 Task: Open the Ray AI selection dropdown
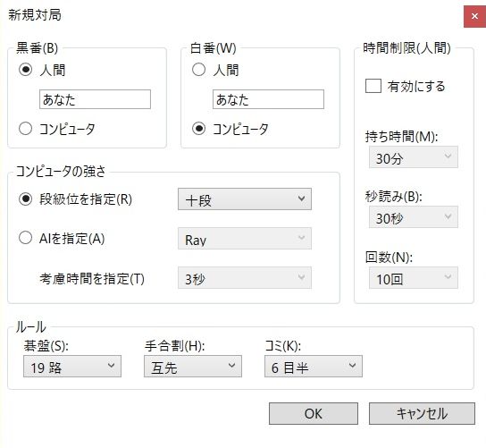245,238
